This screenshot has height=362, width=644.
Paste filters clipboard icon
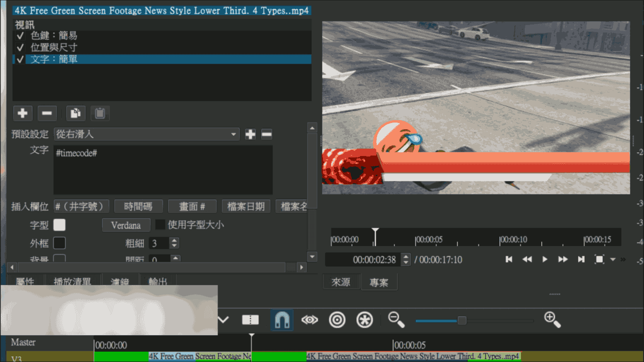100,113
